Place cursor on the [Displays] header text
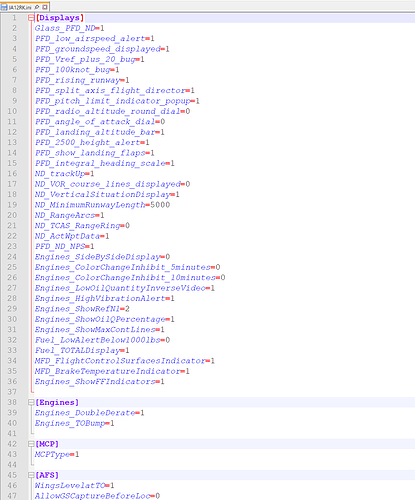 pos(60,18)
